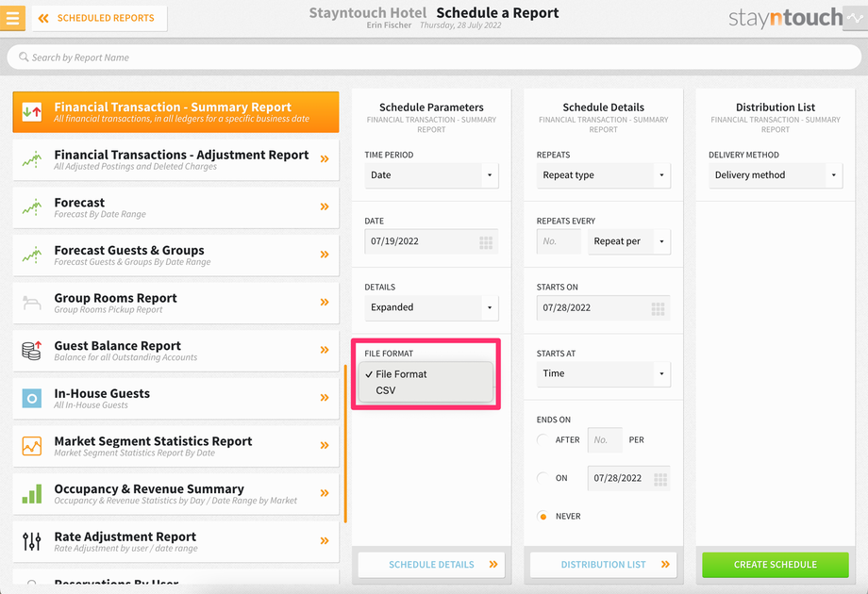868x594 pixels.
Task: Click chevron on Financial Transactions Adjustment Report
Action: point(325,159)
